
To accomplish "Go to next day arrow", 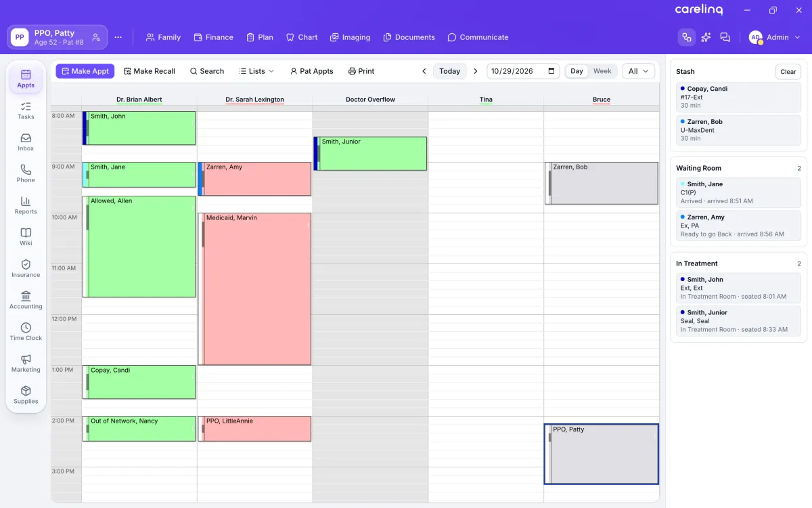I will [x=476, y=71].
